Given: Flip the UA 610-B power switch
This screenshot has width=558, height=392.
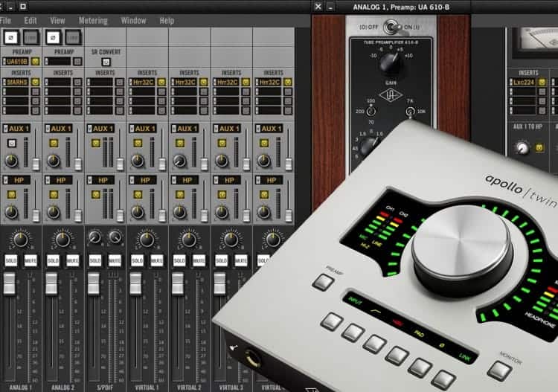Looking at the screenshot, I should (x=391, y=27).
